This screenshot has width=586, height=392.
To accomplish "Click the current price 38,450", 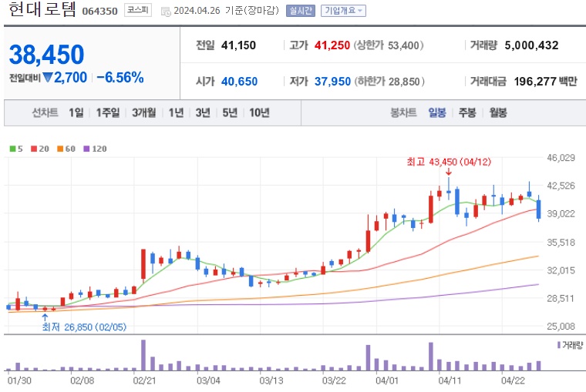I will 47,55.
